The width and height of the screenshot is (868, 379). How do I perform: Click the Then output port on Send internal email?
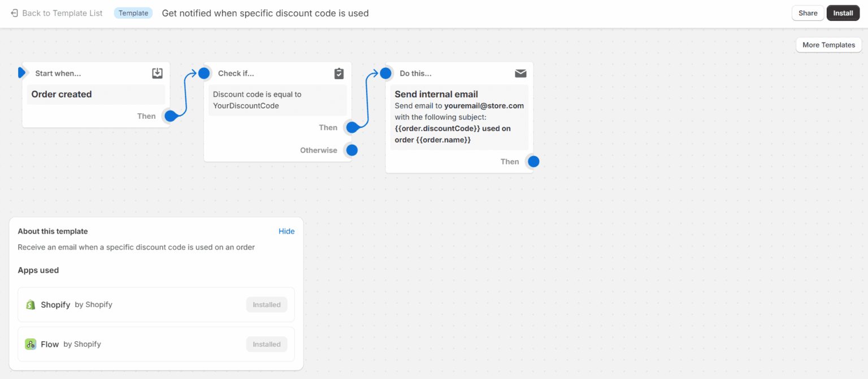point(533,161)
